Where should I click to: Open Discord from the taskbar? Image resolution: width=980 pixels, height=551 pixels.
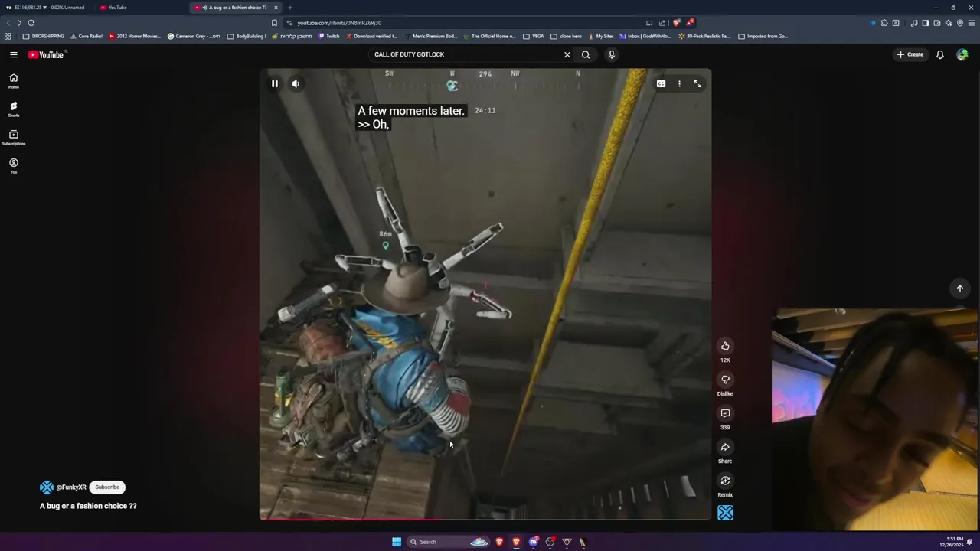pyautogui.click(x=533, y=542)
